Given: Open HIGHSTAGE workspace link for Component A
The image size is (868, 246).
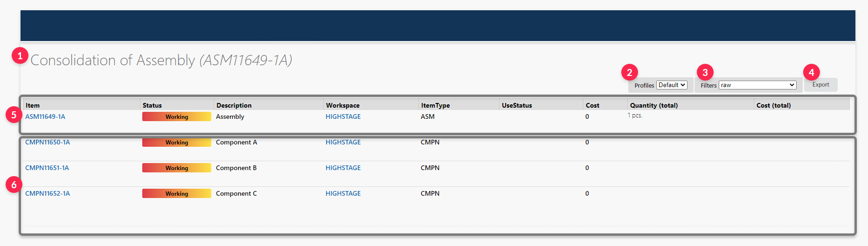Looking at the screenshot, I should tap(343, 142).
